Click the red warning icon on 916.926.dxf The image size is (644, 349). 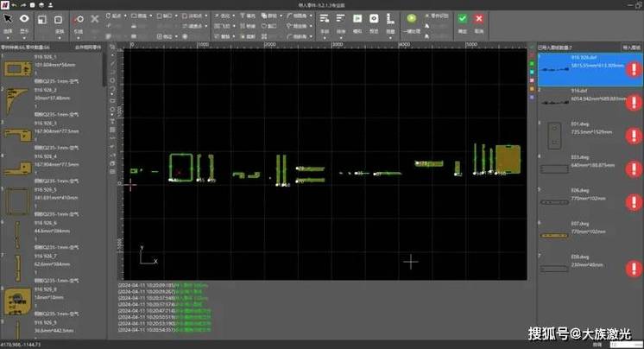(634, 69)
